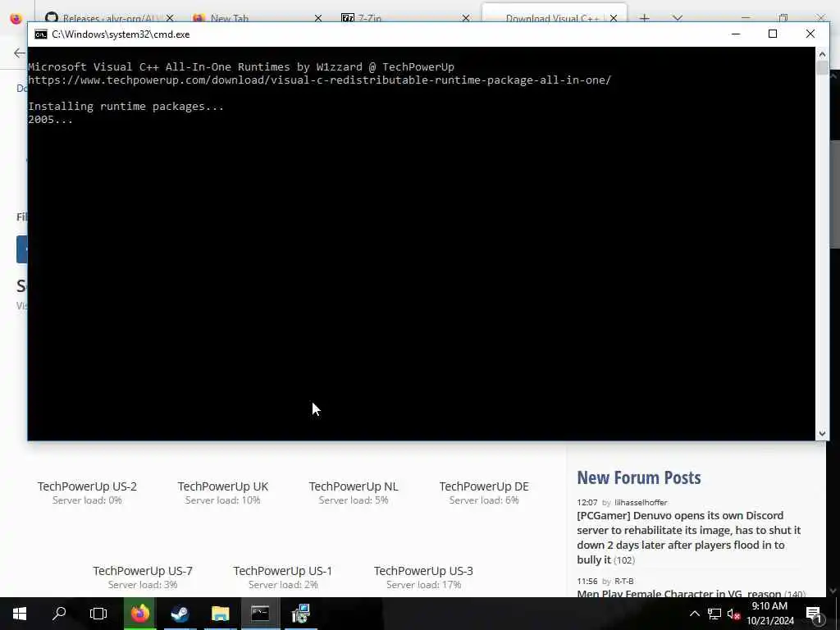Click Firefox logo icon in title bar

(16, 18)
